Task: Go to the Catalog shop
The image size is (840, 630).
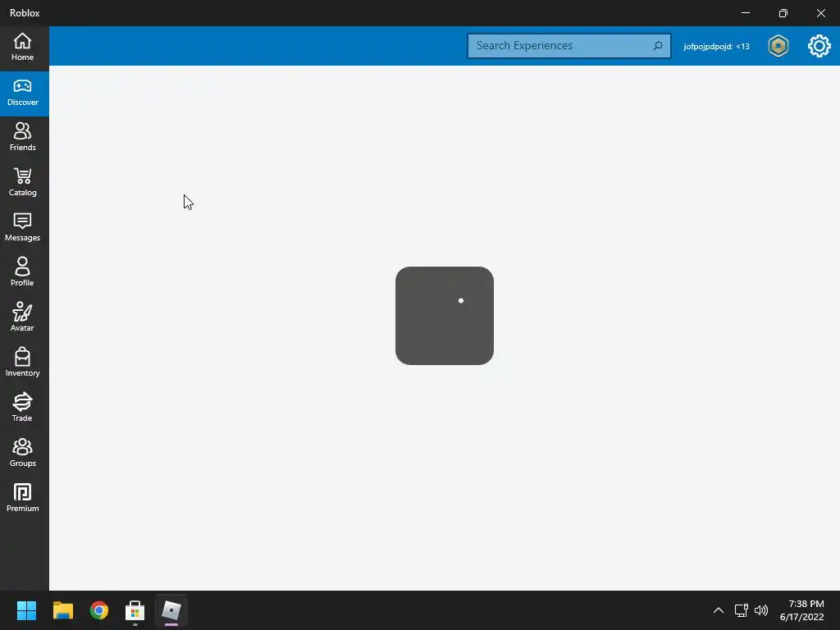Action: click(x=22, y=183)
